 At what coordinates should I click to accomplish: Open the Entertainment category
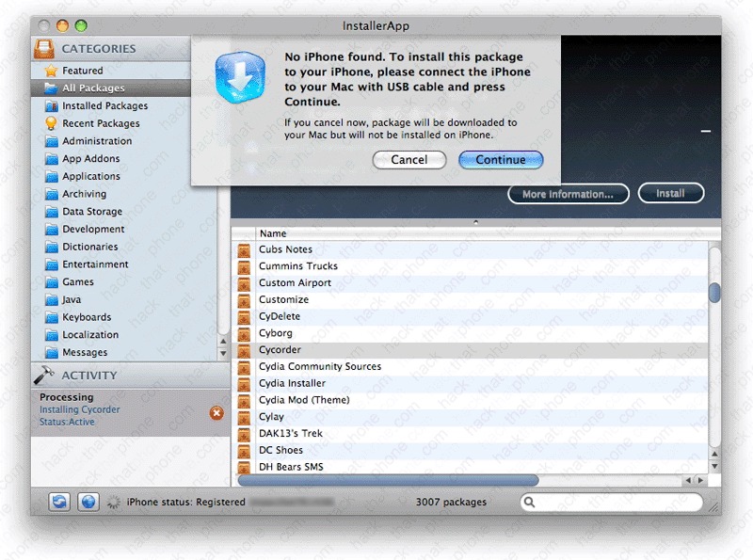(95, 264)
